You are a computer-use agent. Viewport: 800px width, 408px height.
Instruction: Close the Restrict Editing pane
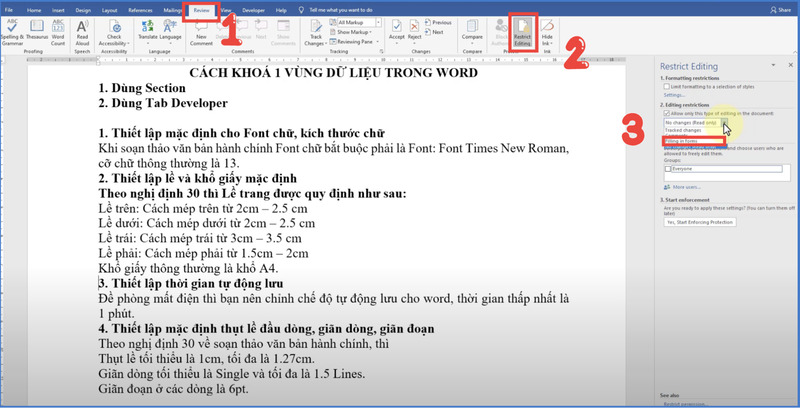(791, 65)
